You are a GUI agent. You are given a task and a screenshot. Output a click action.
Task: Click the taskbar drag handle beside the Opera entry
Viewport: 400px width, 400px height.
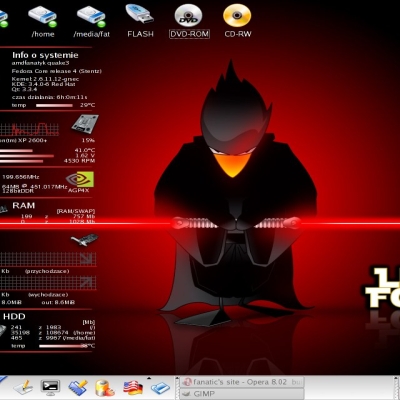point(177,388)
